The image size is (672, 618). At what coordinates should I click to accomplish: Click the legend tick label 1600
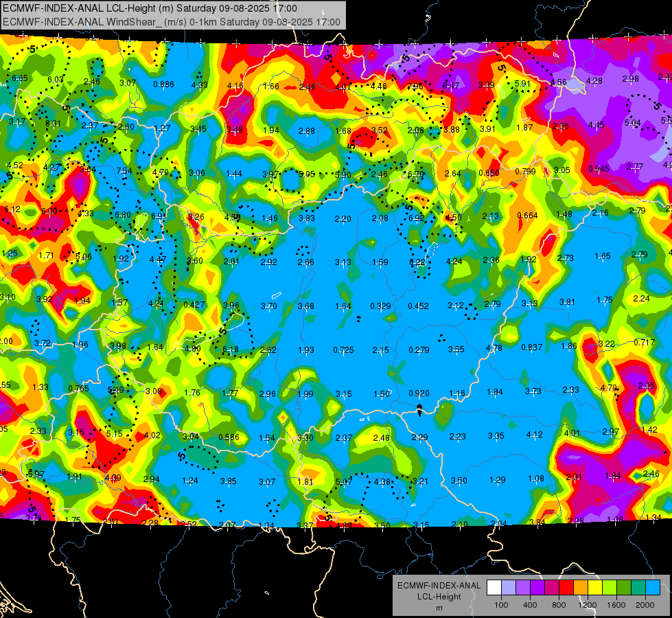[x=616, y=605]
